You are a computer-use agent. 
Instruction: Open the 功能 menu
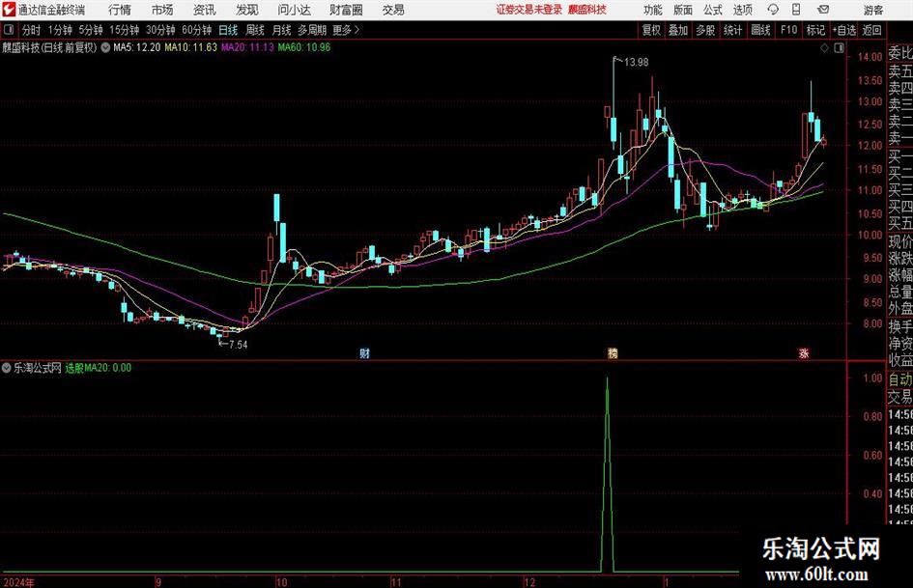coord(653,10)
